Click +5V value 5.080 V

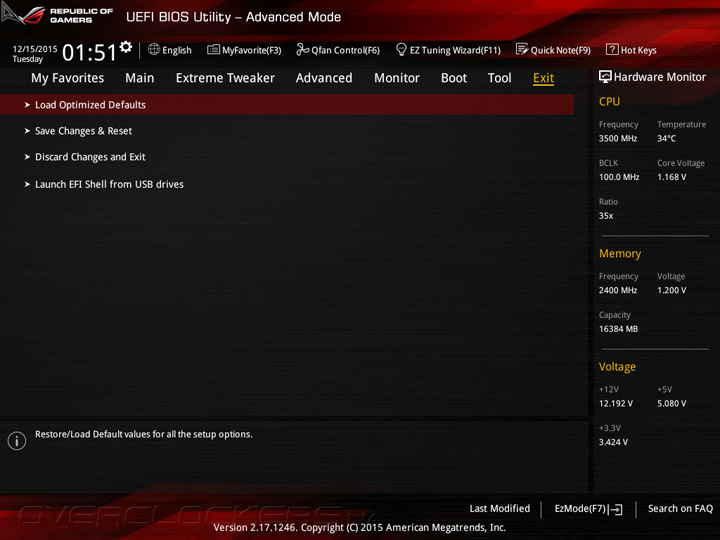(x=672, y=404)
